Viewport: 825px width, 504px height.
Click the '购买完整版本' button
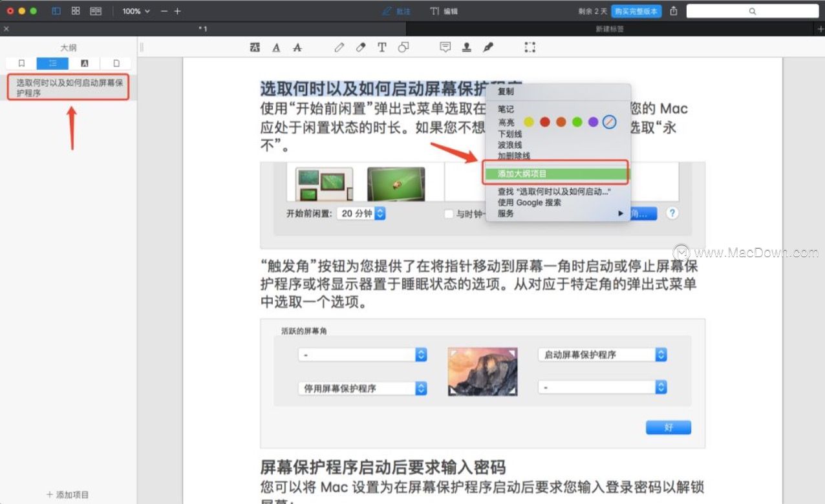click(637, 11)
